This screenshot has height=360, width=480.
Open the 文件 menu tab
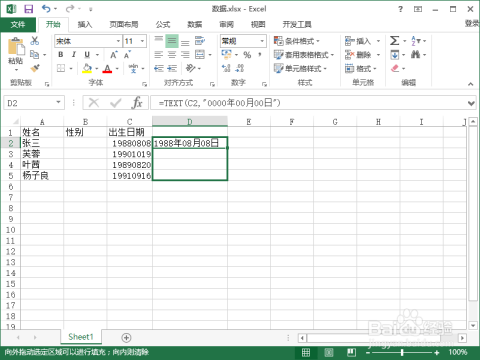click(18, 24)
